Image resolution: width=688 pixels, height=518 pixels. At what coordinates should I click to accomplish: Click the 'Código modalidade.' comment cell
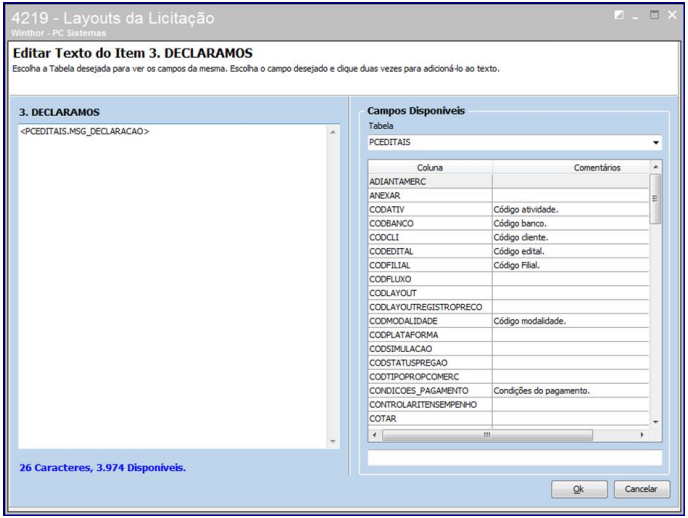[570, 321]
